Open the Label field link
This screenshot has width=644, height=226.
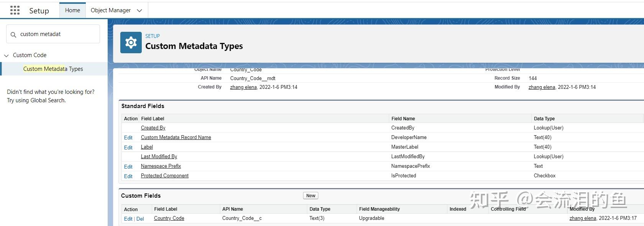147,147
